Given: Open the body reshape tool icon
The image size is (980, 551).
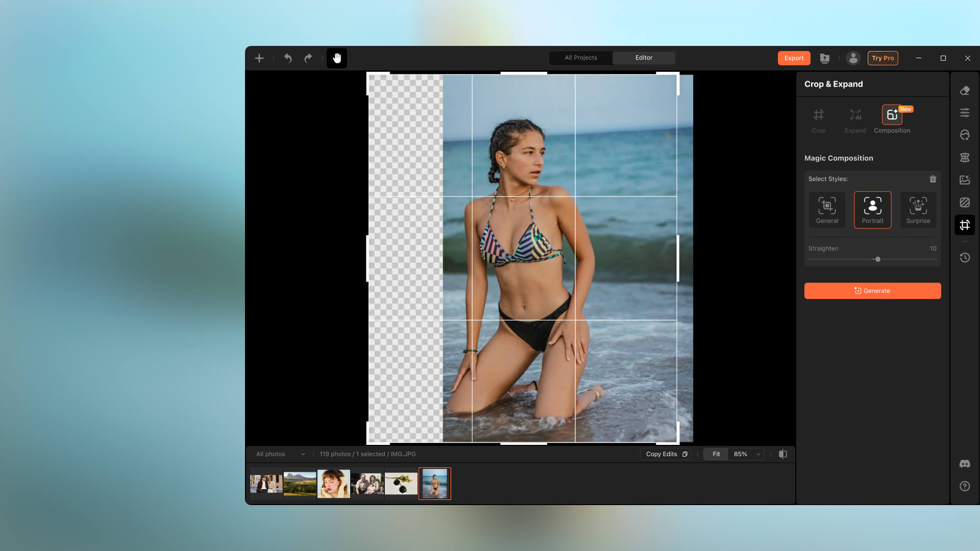Looking at the screenshot, I should [x=965, y=158].
